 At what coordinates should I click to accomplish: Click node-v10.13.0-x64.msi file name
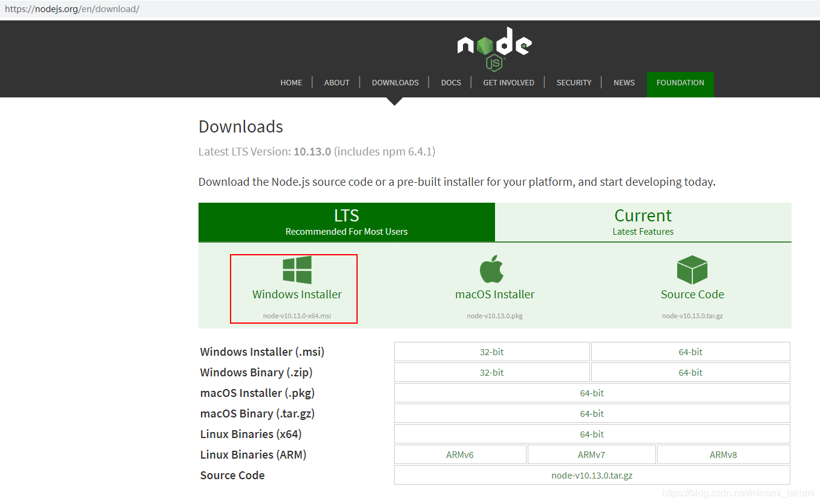pyautogui.click(x=297, y=316)
